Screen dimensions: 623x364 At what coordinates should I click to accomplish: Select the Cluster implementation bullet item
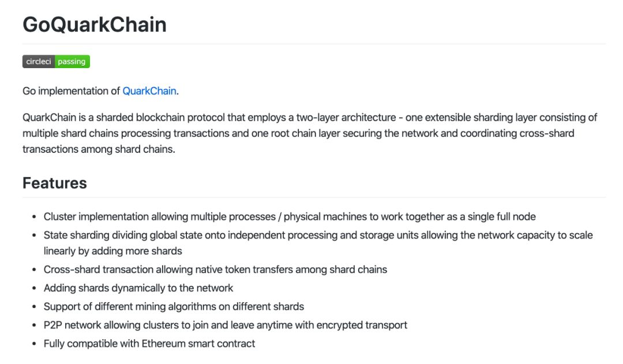click(x=290, y=216)
